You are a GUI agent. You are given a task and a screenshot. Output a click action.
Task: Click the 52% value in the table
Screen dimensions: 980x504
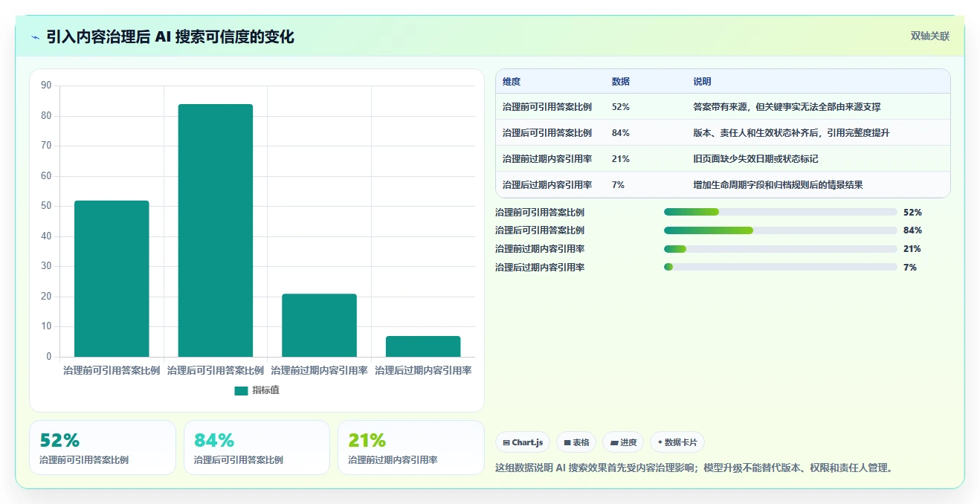coord(621,107)
